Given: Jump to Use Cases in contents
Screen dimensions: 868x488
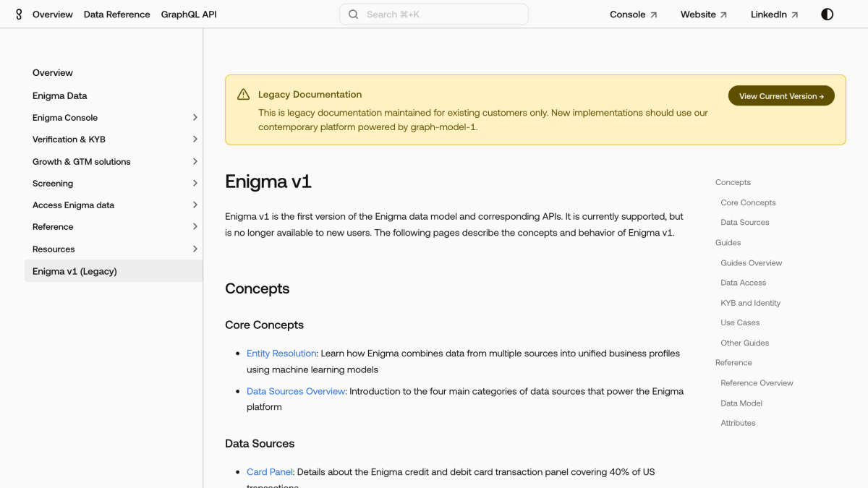Looking at the screenshot, I should [740, 322].
